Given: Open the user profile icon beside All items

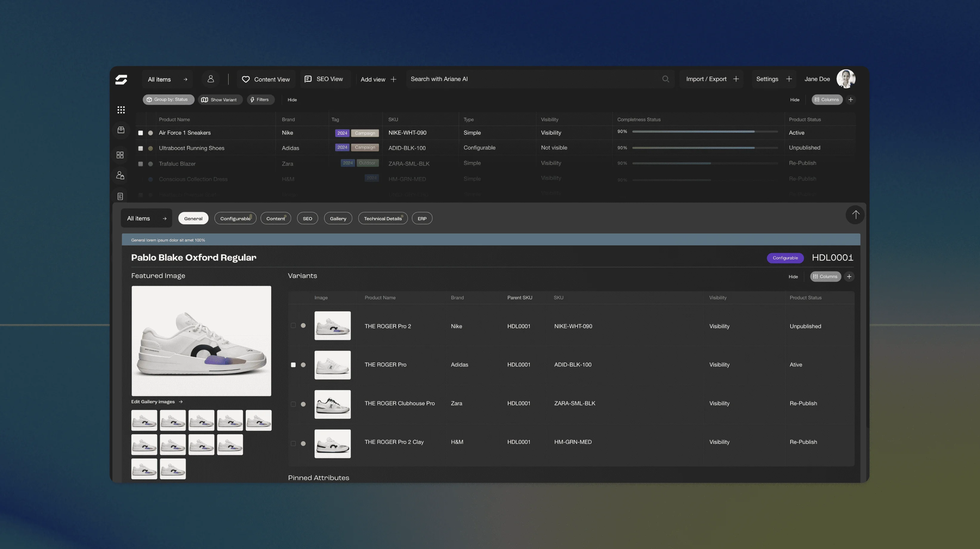Looking at the screenshot, I should pyautogui.click(x=211, y=79).
